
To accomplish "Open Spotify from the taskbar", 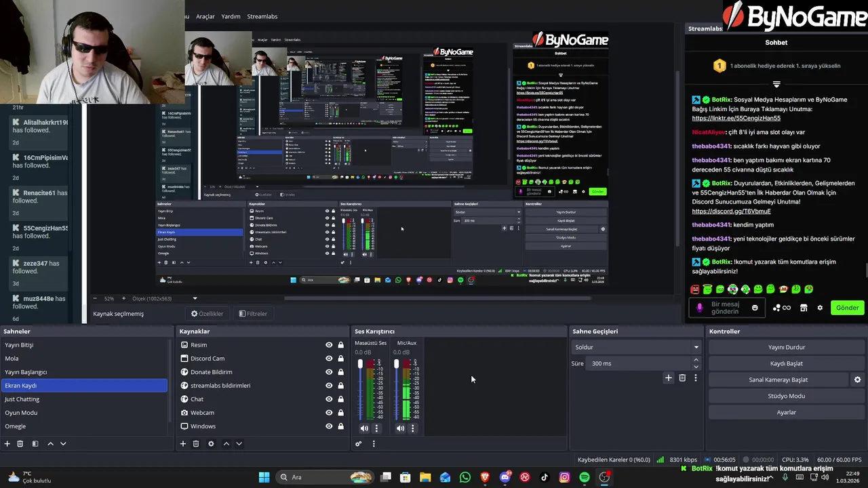I will 585,477.
